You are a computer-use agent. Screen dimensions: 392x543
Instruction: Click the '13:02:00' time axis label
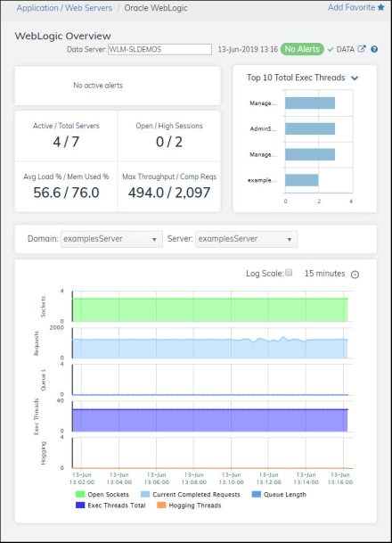pos(82,482)
